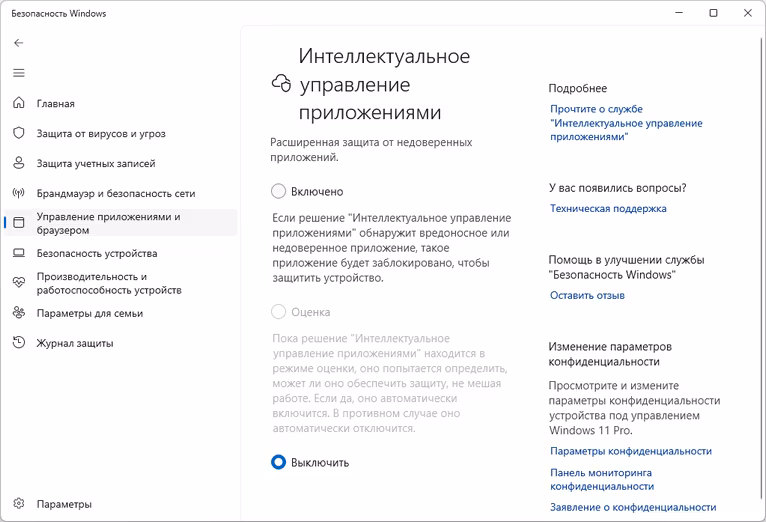
Task: Click the paragraph starting Если решение
Action: coord(392,248)
